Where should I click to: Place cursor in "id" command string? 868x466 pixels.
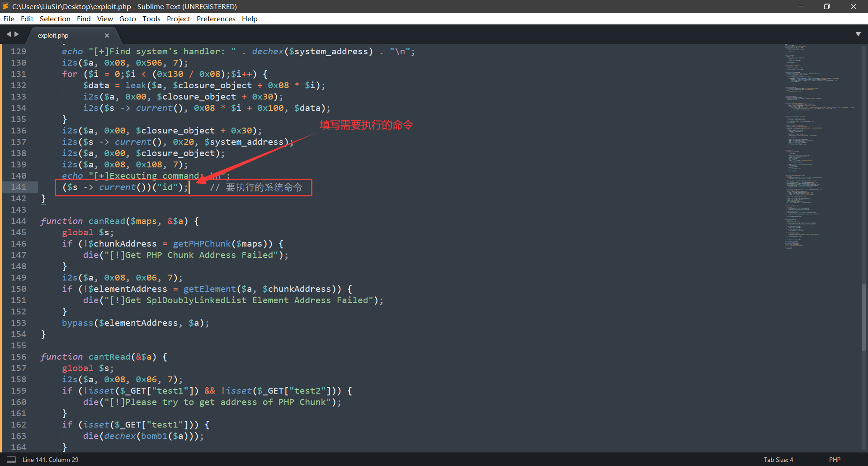167,187
